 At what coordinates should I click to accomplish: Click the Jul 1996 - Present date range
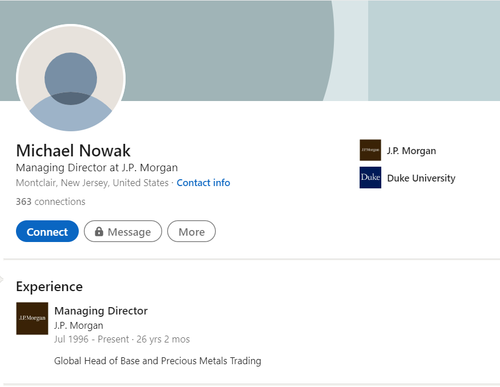pos(91,339)
